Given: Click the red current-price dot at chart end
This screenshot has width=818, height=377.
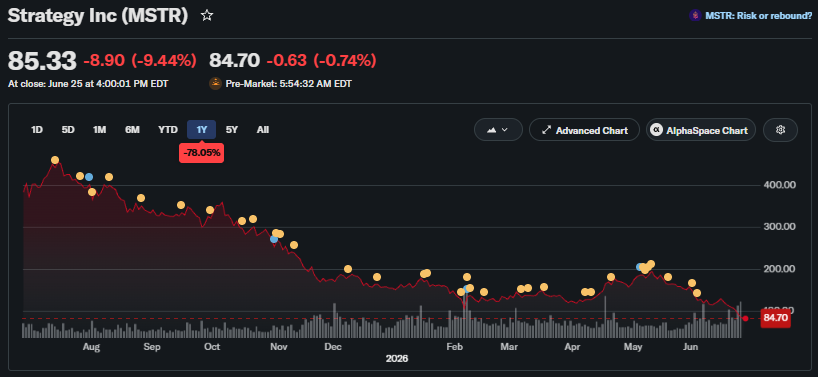Looking at the screenshot, I should tap(745, 319).
